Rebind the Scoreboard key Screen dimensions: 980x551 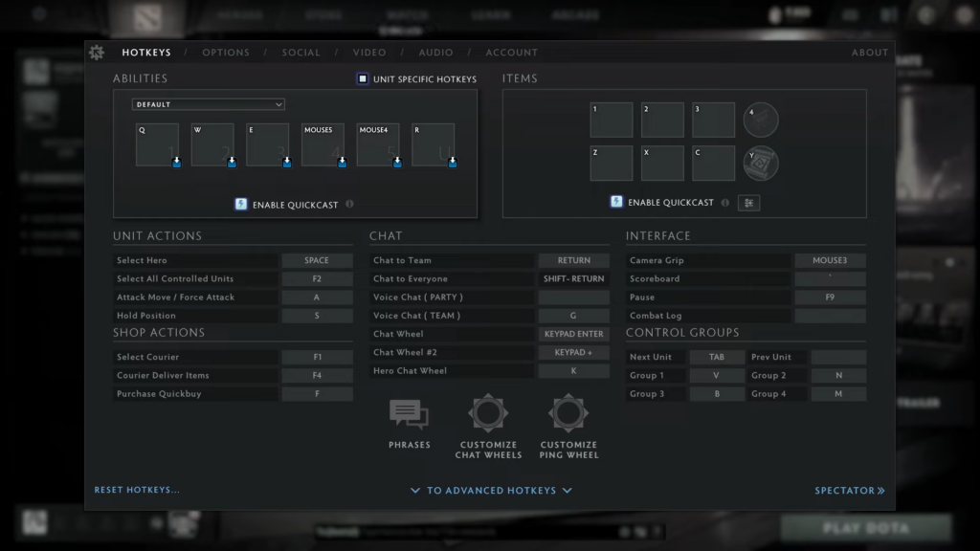[830, 278]
